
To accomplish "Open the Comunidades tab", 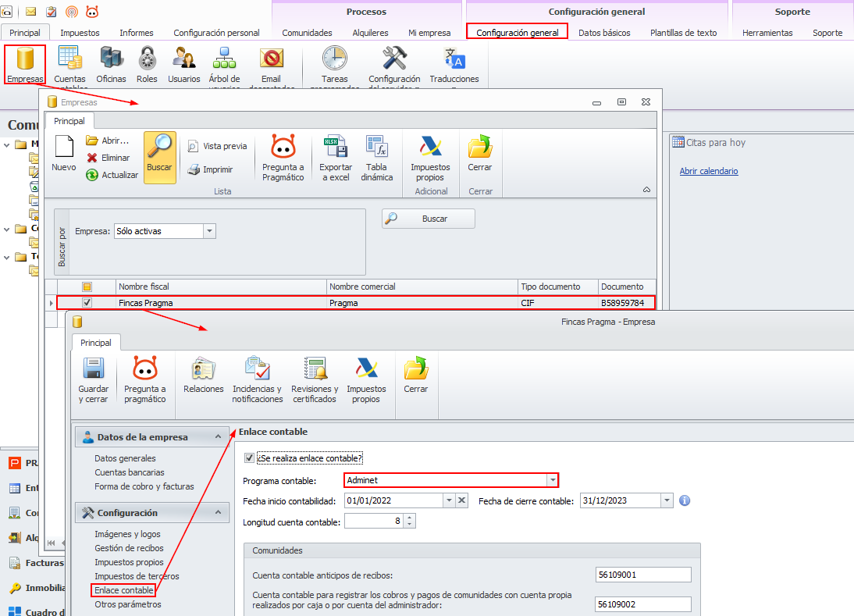I will 307,33.
